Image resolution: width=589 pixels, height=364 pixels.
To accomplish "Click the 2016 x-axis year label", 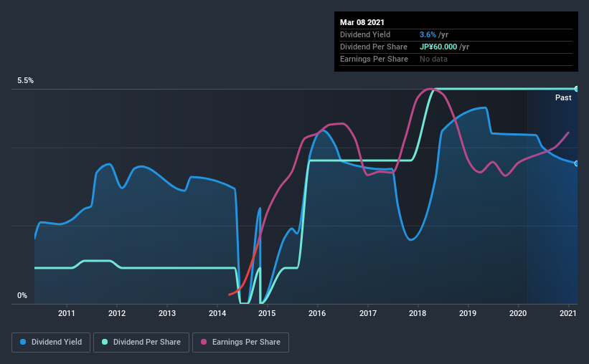I will coord(317,313).
